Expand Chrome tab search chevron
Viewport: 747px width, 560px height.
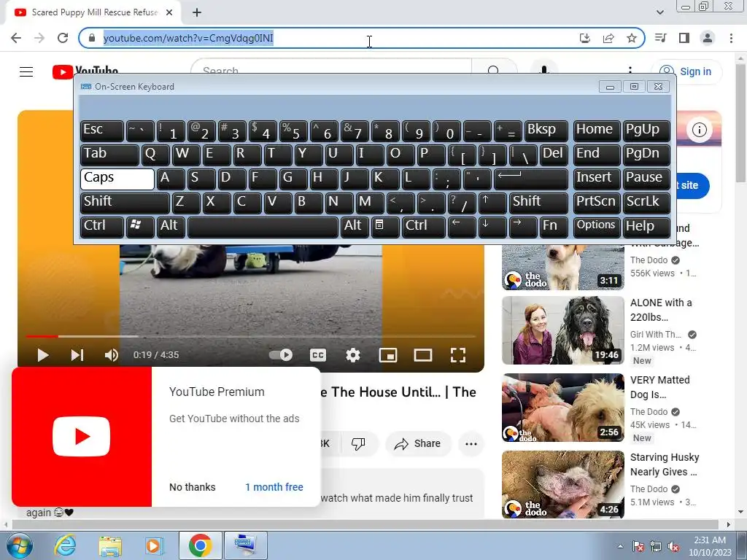click(x=659, y=12)
